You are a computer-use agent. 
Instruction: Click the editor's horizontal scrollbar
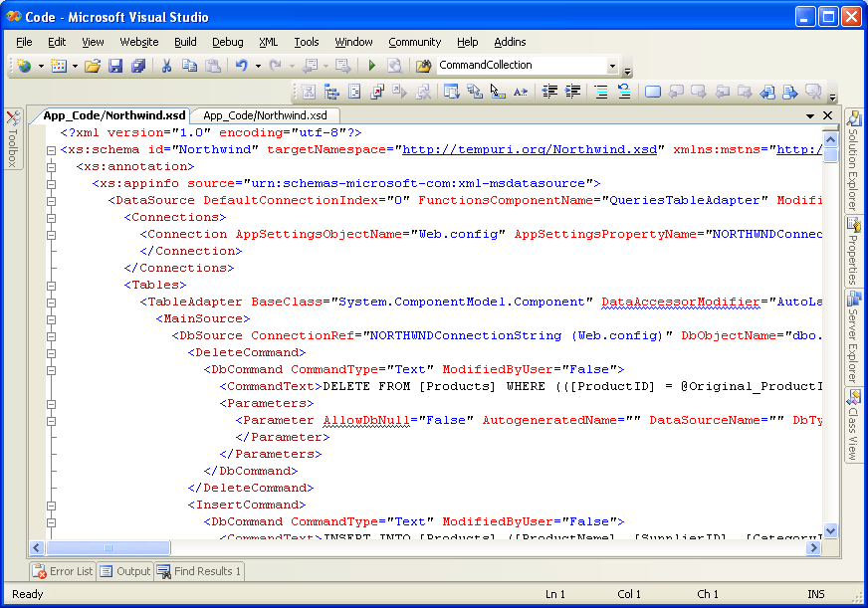[x=109, y=547]
